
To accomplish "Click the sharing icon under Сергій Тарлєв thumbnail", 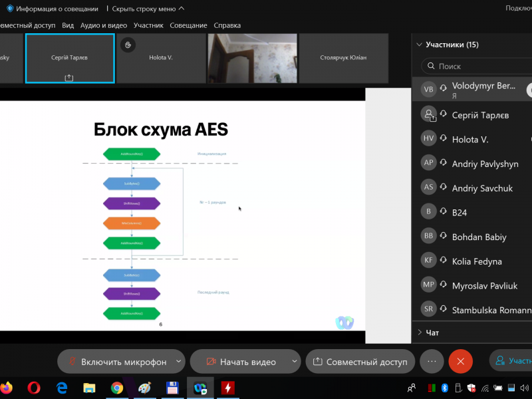I will tap(69, 78).
